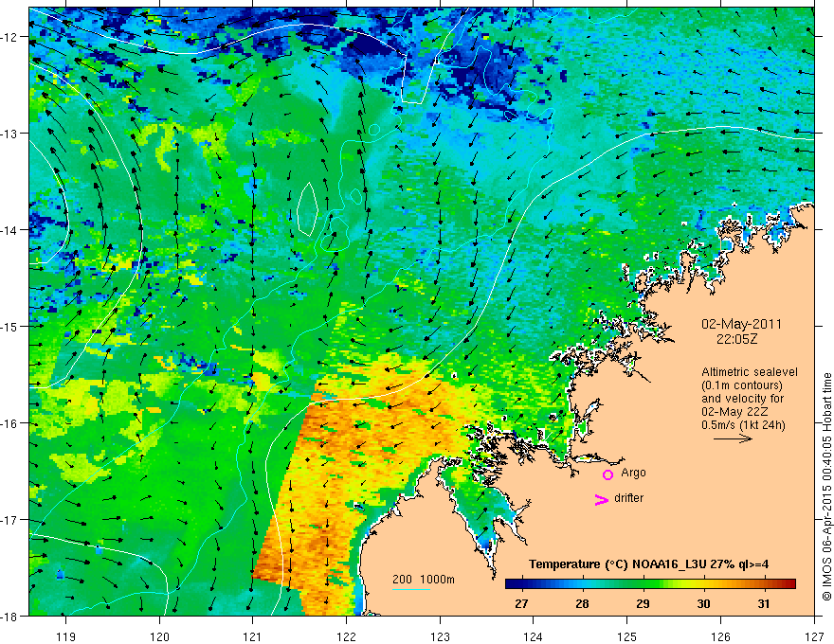Click color bar tick label 31

point(764,603)
